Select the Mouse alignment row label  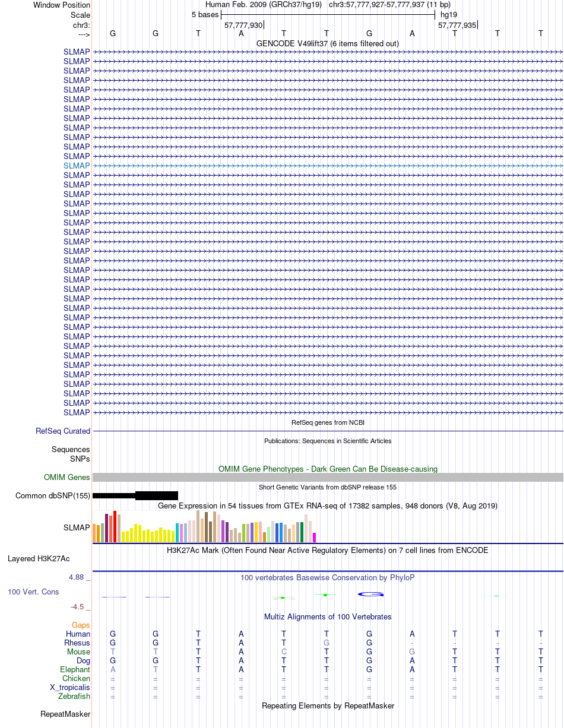pyautogui.click(x=79, y=651)
